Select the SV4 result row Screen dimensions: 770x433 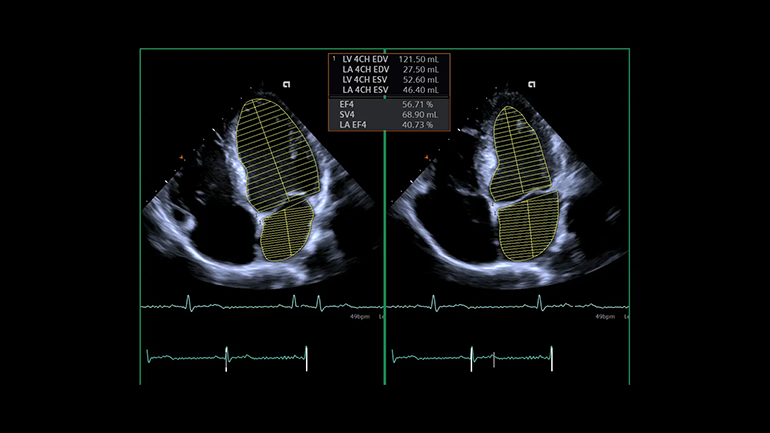(x=389, y=114)
